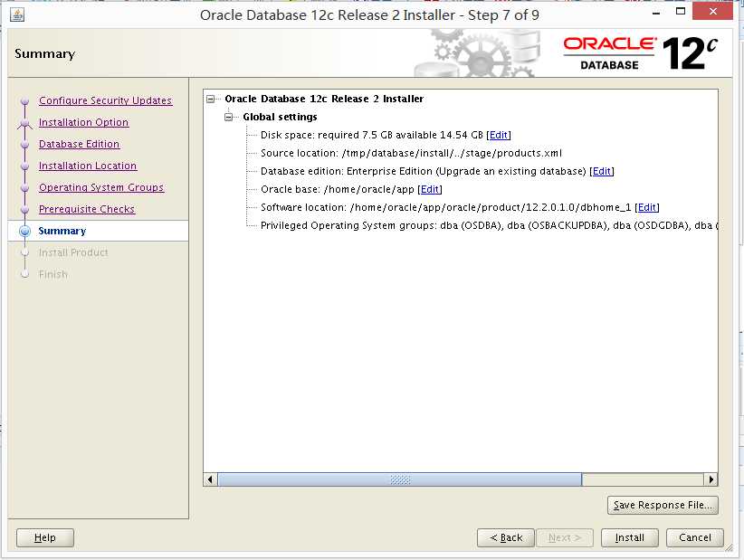Start installation with Install button
The height and width of the screenshot is (560, 744).
(x=630, y=537)
